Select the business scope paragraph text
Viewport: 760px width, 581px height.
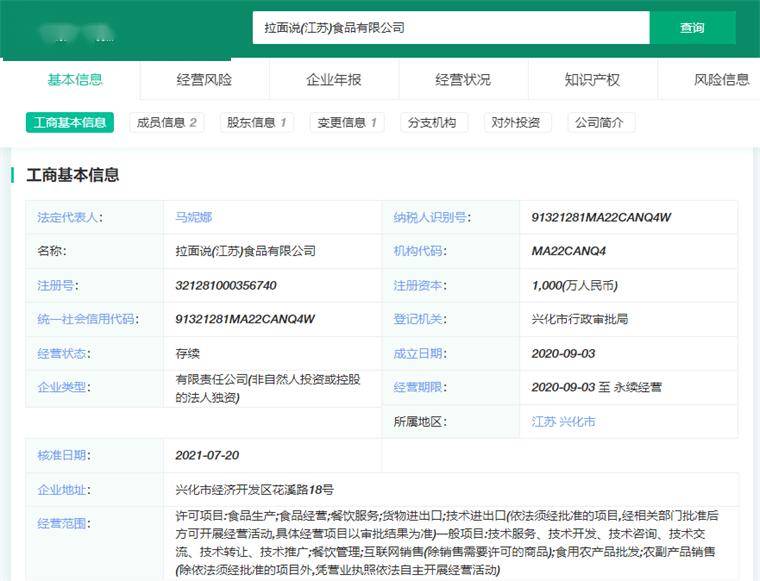coord(446,542)
